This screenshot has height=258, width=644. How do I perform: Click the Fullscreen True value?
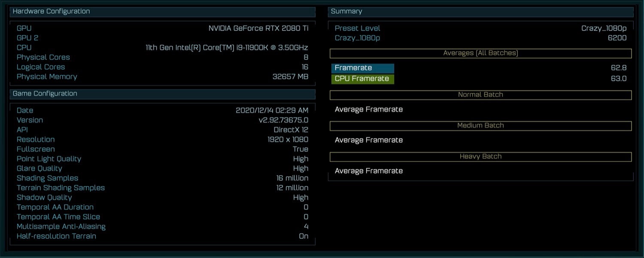[x=301, y=149]
